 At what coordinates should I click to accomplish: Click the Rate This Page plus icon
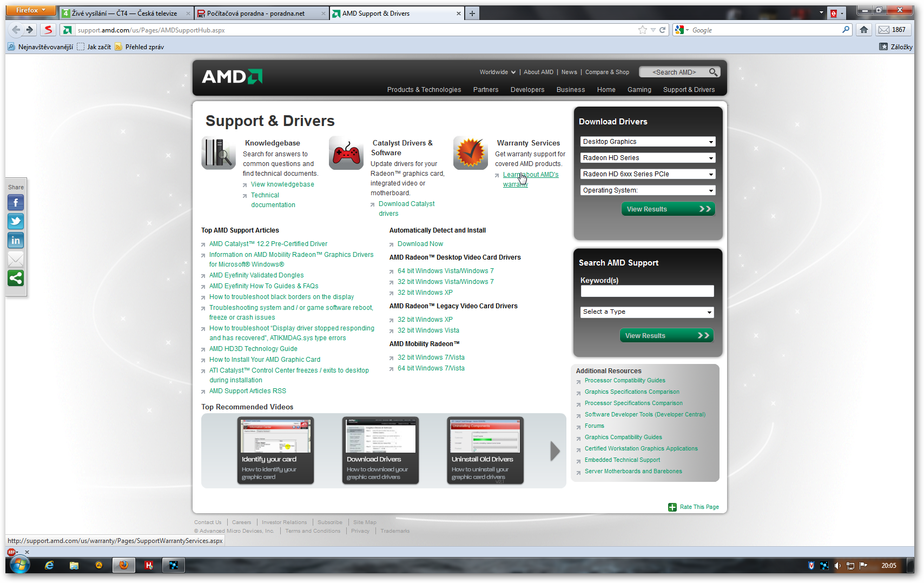coord(672,507)
